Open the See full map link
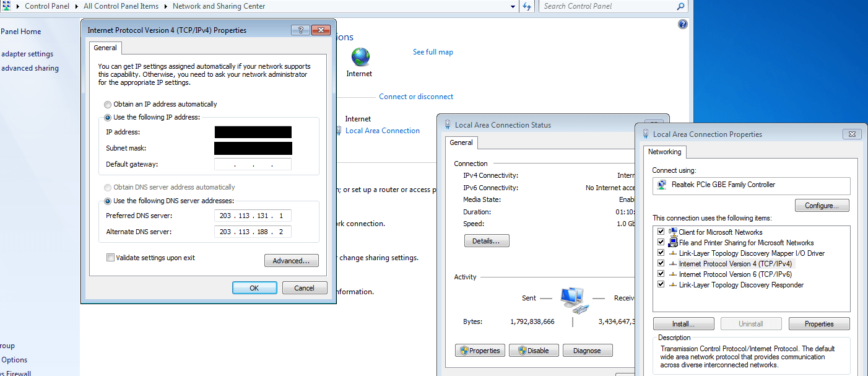The image size is (868, 376). 433,52
